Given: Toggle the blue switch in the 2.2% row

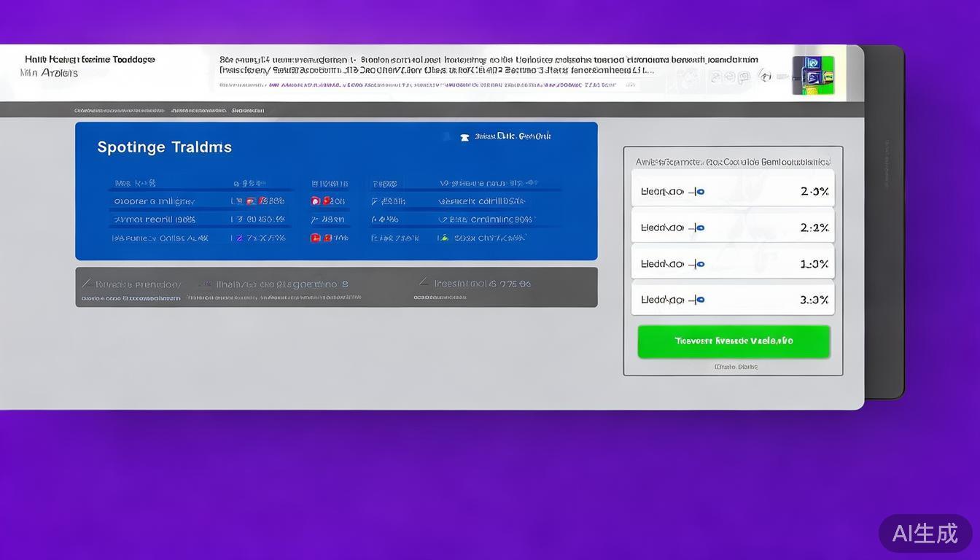Looking at the screenshot, I should pos(699,227).
